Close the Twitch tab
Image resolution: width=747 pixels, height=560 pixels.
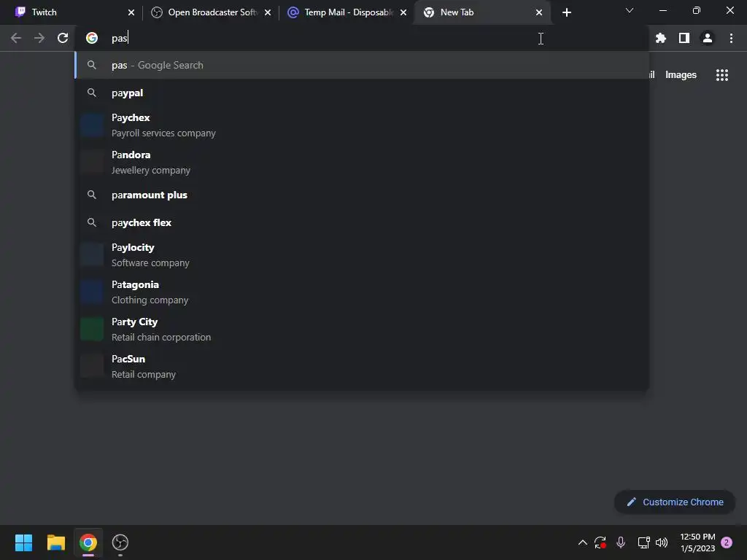tap(131, 12)
